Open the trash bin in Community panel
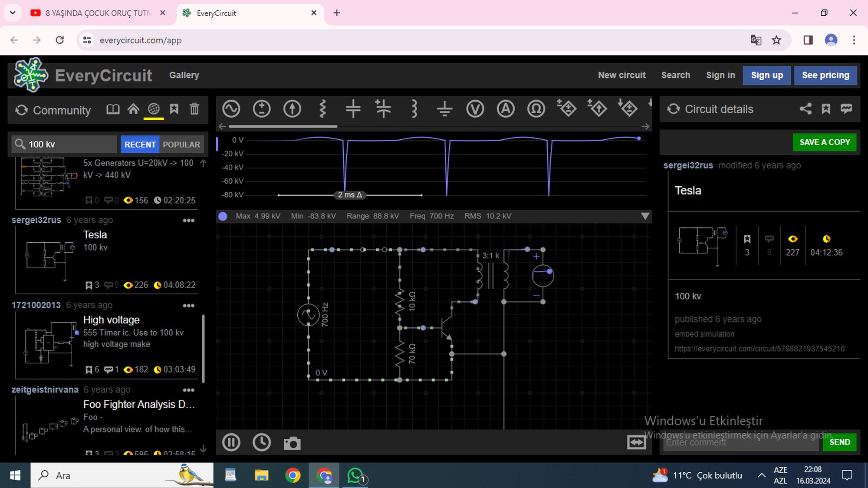The image size is (868, 488). pos(194,109)
